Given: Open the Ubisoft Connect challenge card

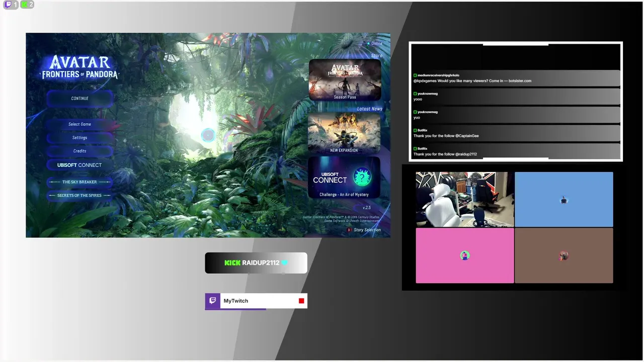Looking at the screenshot, I should (344, 177).
